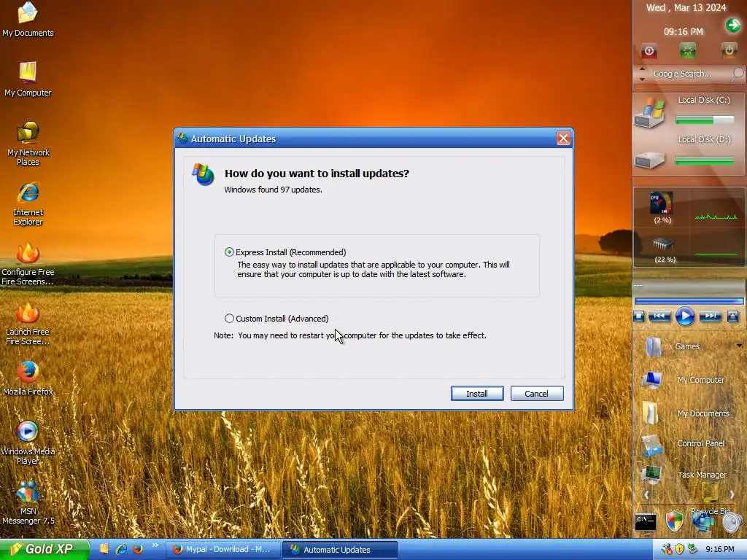Select Express Install (Recommended) radio option

click(229, 252)
